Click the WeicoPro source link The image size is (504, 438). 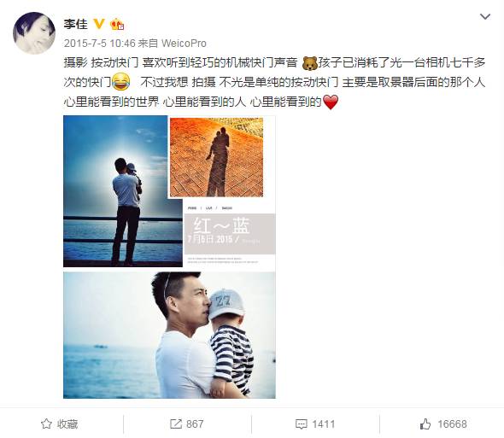184,43
